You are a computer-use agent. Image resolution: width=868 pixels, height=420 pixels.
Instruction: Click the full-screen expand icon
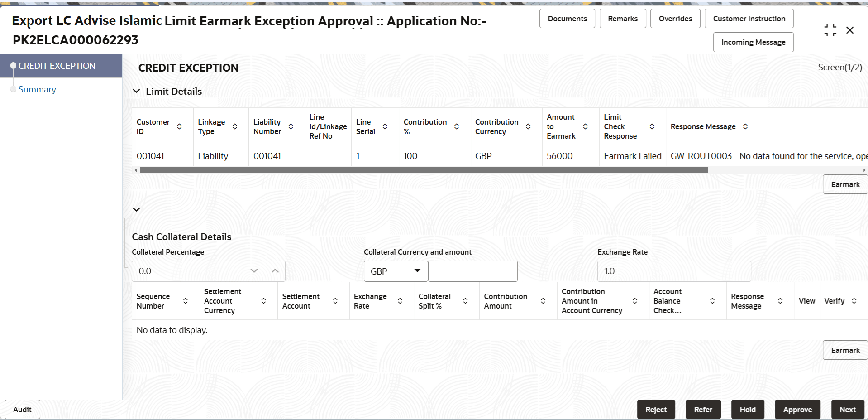click(x=830, y=29)
